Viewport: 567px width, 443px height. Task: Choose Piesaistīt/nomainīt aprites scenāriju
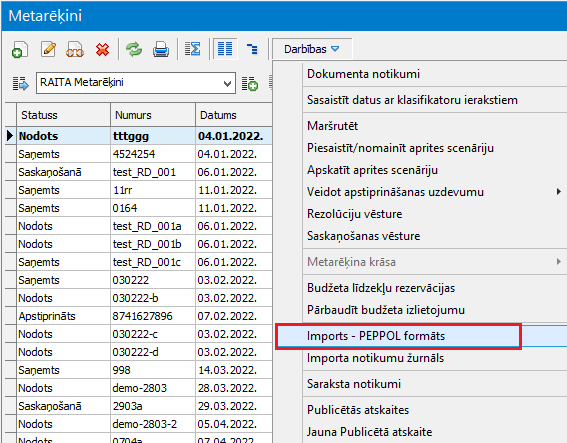[400, 148]
